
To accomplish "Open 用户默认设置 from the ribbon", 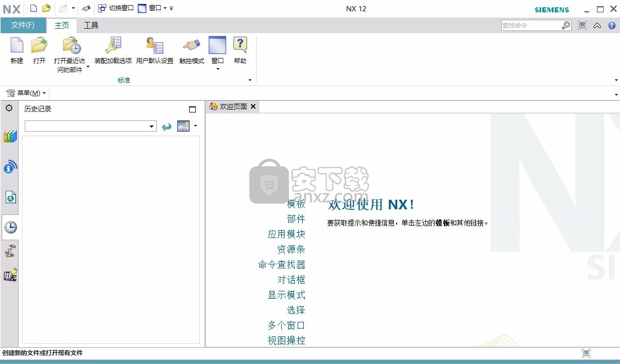I will pos(155,50).
